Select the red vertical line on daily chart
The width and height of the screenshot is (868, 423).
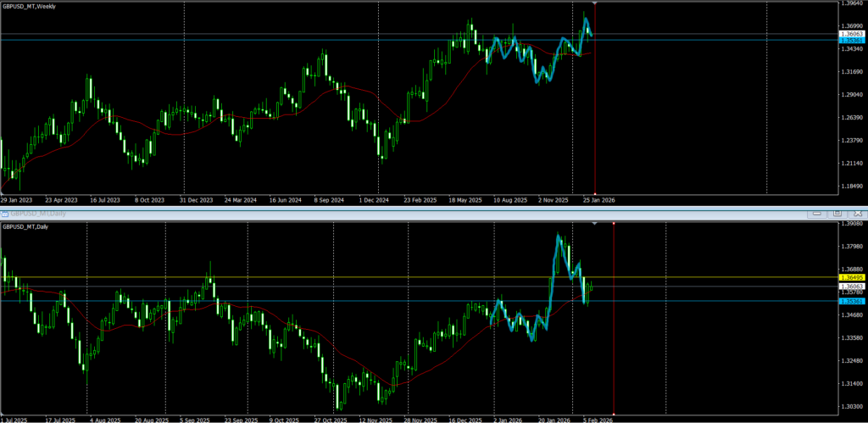coord(613,356)
